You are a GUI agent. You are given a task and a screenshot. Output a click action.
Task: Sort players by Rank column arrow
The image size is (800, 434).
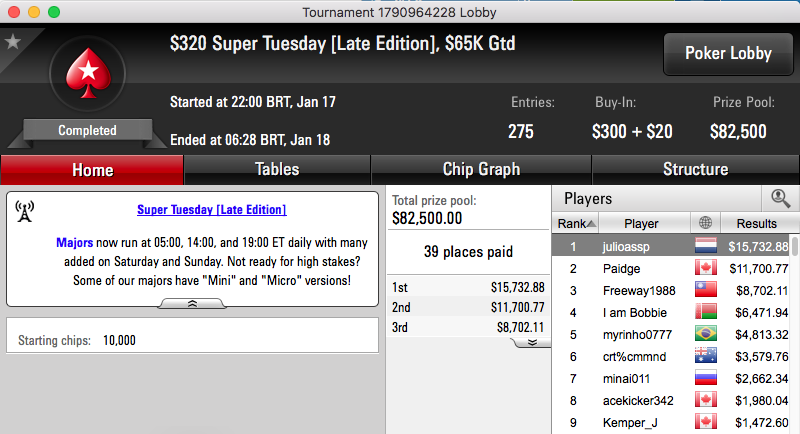pos(591,223)
